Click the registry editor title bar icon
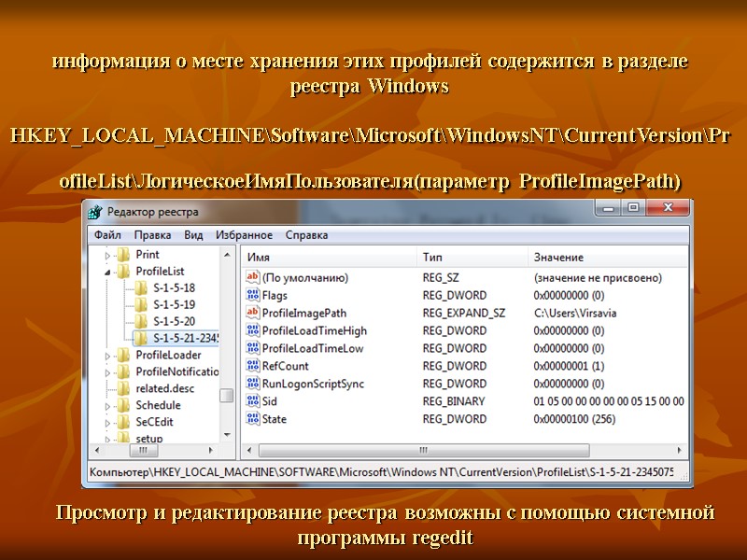The height and width of the screenshot is (560, 747). coord(95,212)
